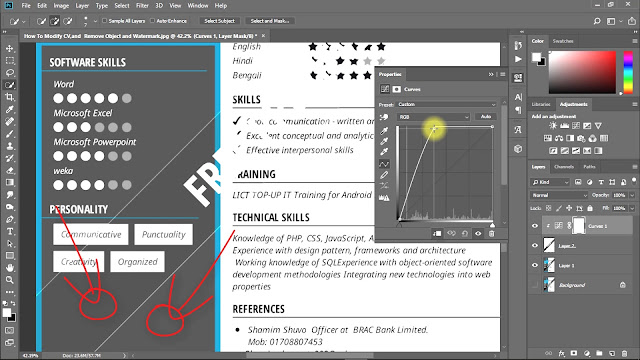
Task: Add a layer mask in Layers panel
Action: (x=574, y=353)
